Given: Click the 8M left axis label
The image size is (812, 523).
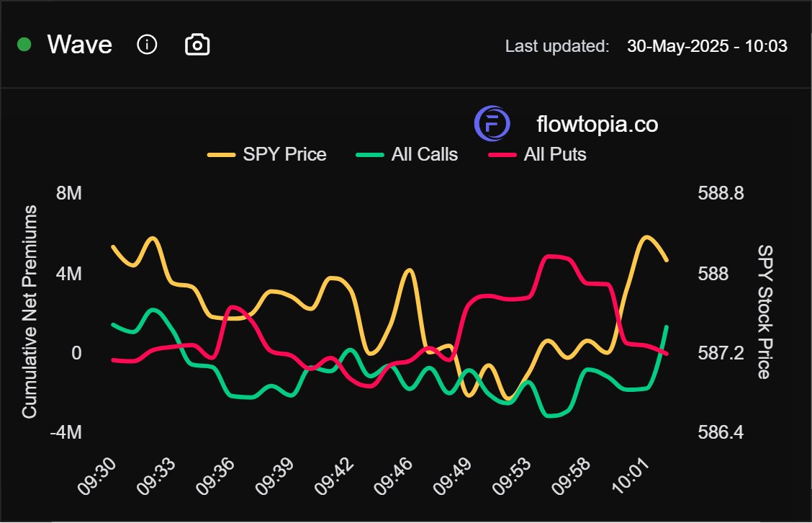Looking at the screenshot, I should click(69, 193).
